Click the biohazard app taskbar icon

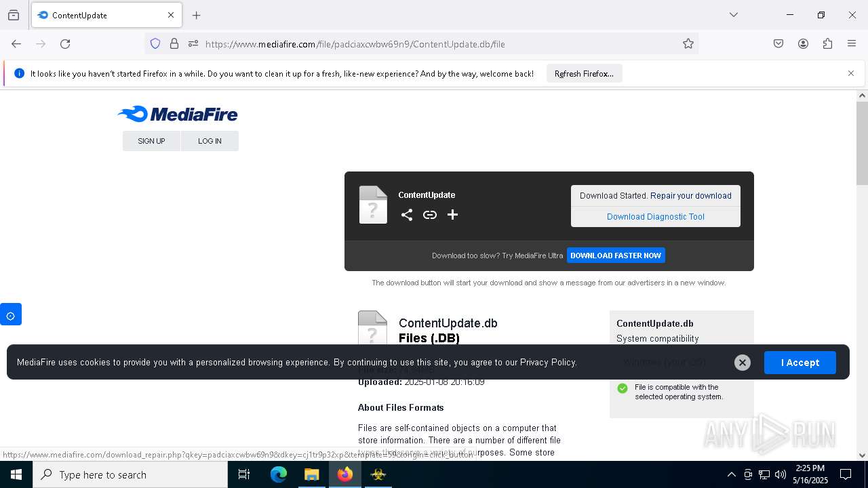(x=378, y=474)
